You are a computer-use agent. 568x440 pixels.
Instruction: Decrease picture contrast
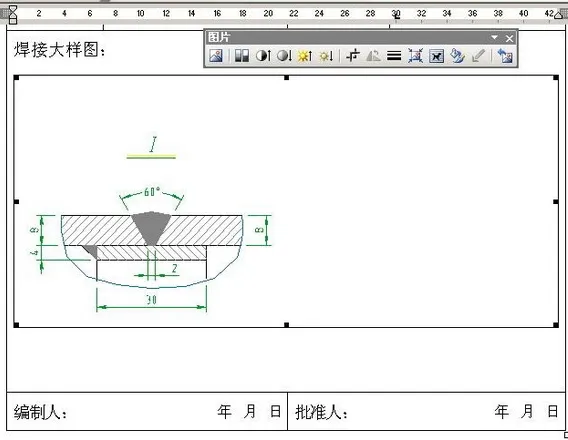[x=284, y=56]
